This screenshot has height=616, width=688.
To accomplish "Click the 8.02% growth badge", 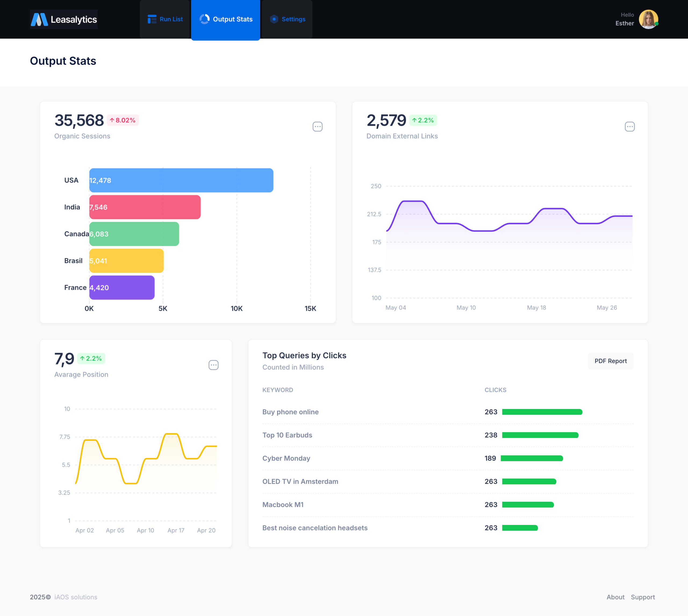I will [123, 120].
